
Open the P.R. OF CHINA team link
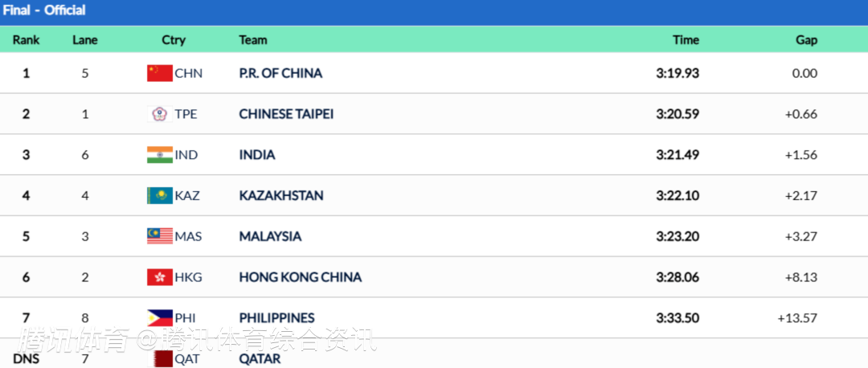[x=280, y=73]
